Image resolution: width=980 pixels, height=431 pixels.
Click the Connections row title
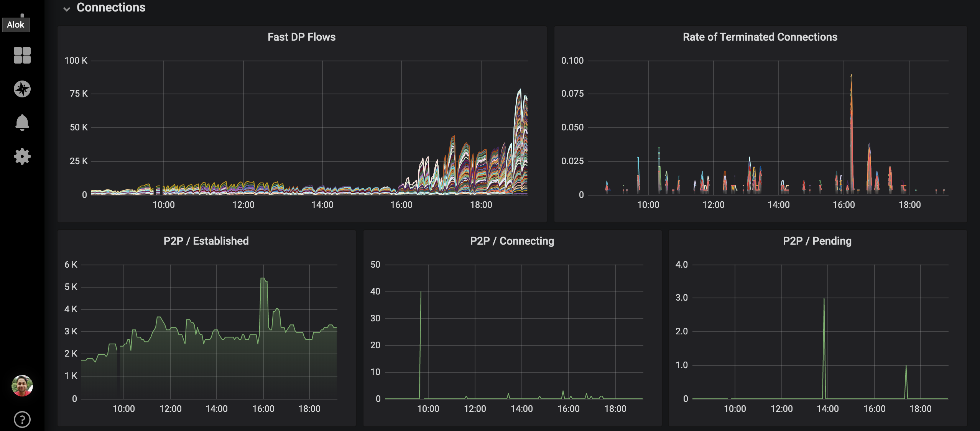111,8
